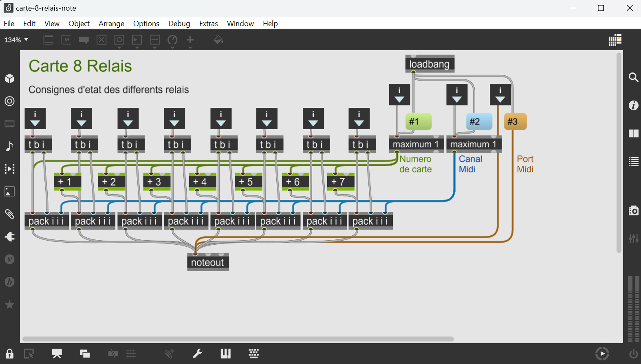641x364 pixels.
Task: Open the Arrange menu
Action: (x=111, y=24)
